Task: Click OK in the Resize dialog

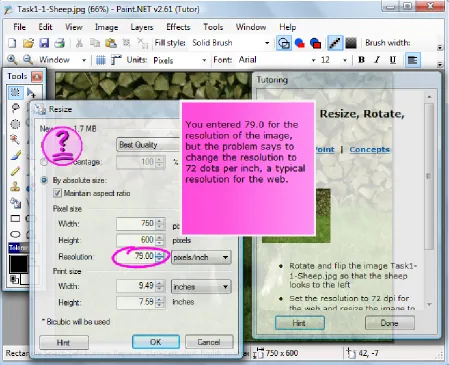Action: click(156, 342)
